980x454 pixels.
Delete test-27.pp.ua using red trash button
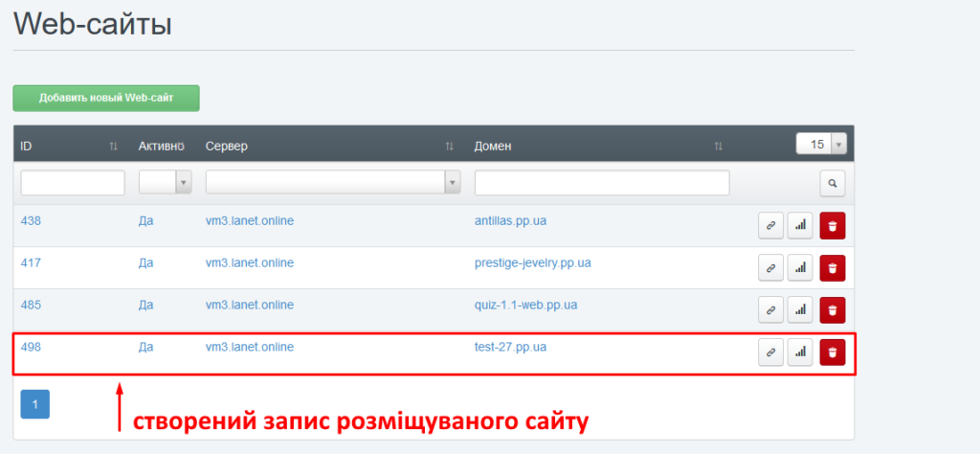point(832,352)
